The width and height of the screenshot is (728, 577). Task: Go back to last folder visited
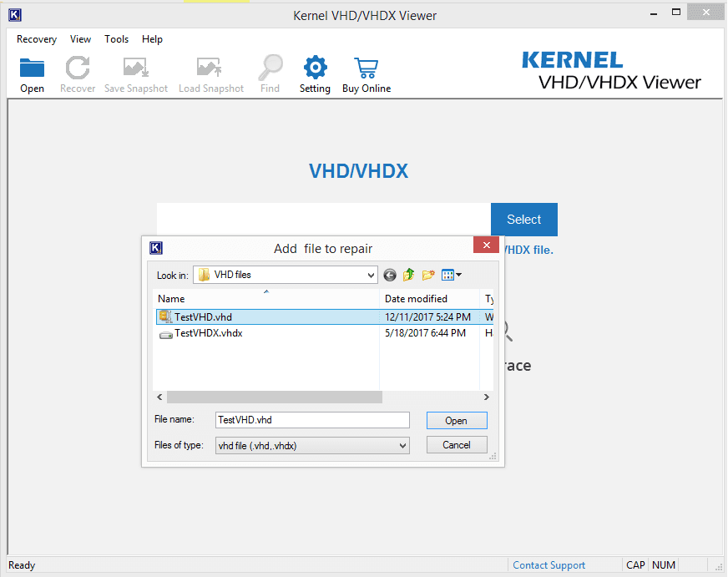(x=390, y=276)
